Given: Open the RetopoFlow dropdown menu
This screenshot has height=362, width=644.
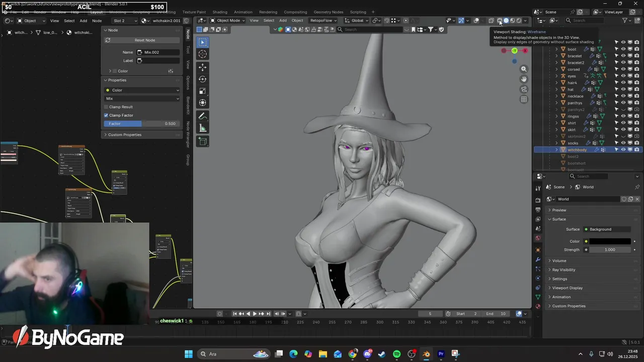Looking at the screenshot, I should point(323,21).
